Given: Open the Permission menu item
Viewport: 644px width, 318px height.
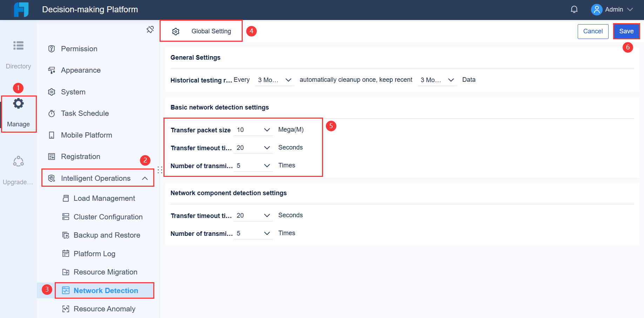Looking at the screenshot, I should 79,49.
